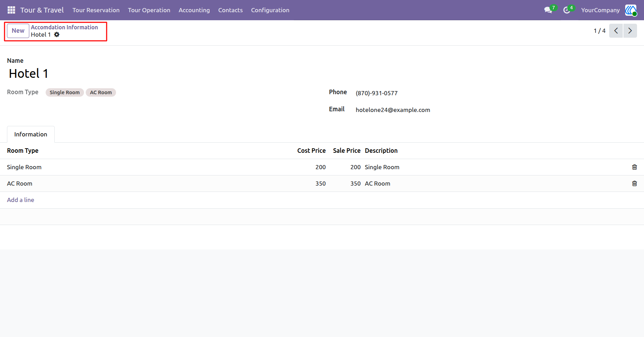This screenshot has width=644, height=337.
Task: Click the Single Room description cell
Action: [382, 167]
